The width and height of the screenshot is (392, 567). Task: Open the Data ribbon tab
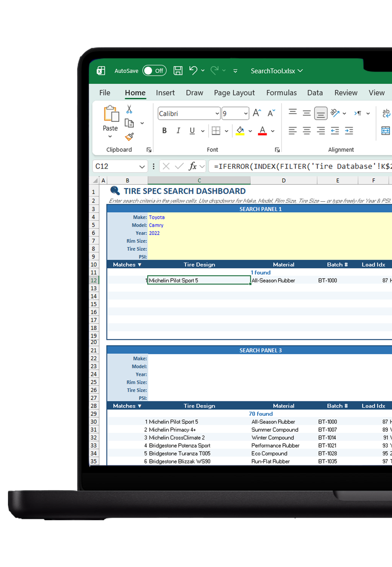(315, 93)
